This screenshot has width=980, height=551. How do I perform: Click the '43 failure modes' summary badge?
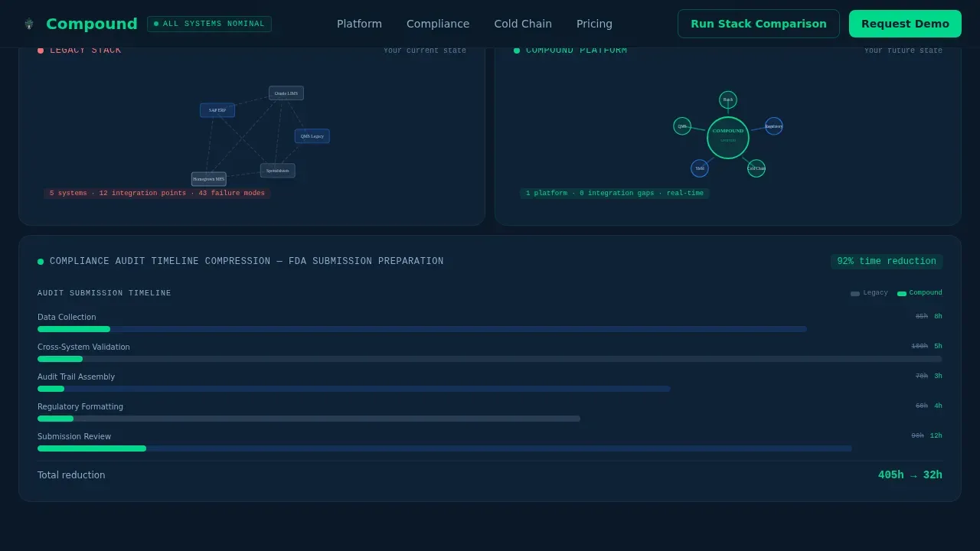click(157, 194)
